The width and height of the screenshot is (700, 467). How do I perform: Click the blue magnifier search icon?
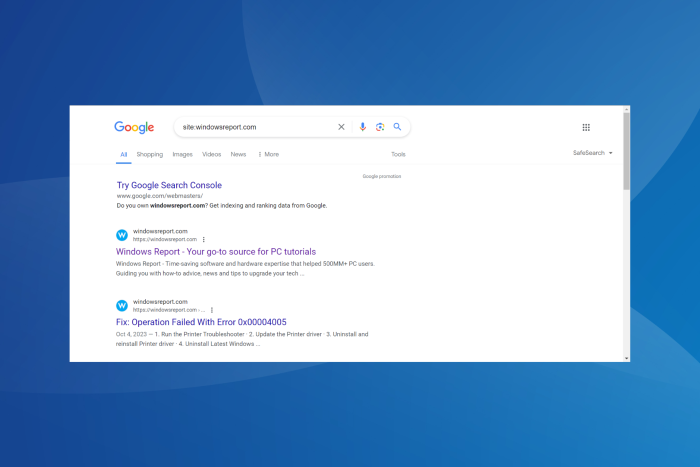point(397,127)
